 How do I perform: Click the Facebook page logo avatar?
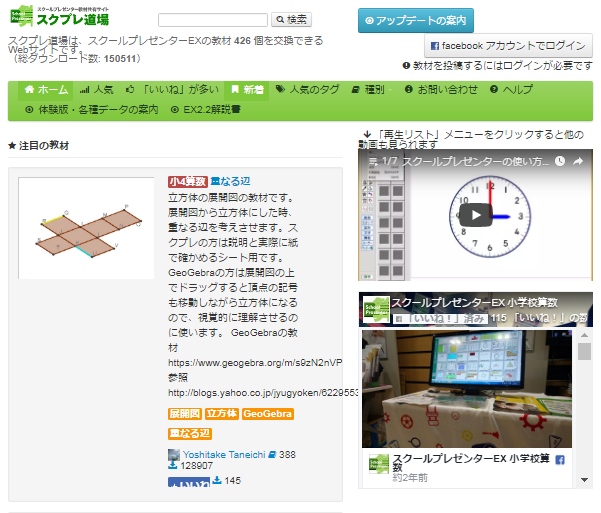click(x=376, y=309)
